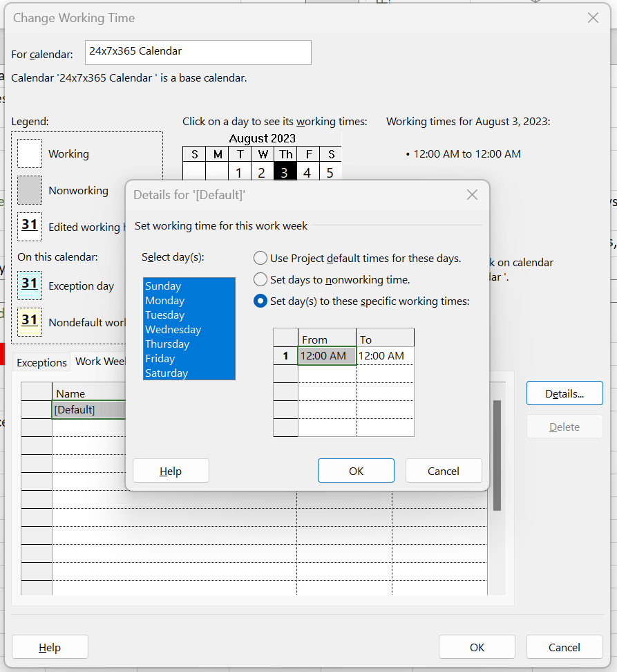The width and height of the screenshot is (617, 672).
Task: Click the Nonworking legend swatch
Action: pyautogui.click(x=30, y=190)
